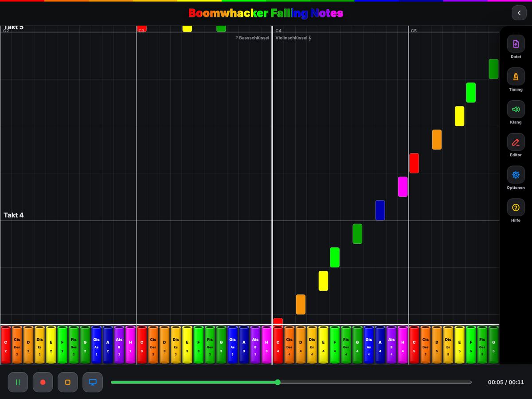Click the green Fis Ges 4 tube
Image resolution: width=532 pixels, height=399 pixels.
point(346,345)
